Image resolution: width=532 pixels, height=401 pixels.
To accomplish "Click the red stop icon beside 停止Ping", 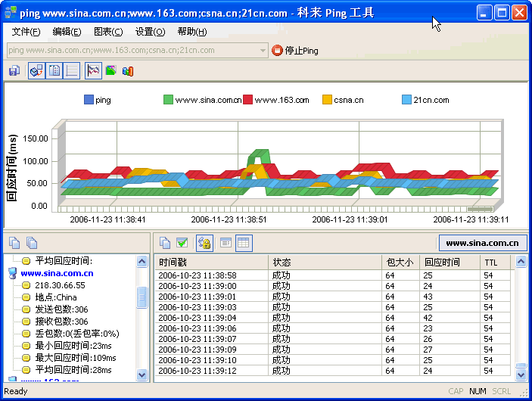I will pos(277,51).
